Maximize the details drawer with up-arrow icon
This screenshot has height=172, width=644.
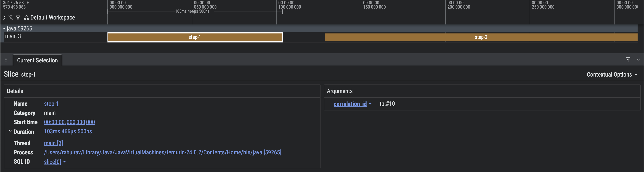pyautogui.click(x=628, y=60)
